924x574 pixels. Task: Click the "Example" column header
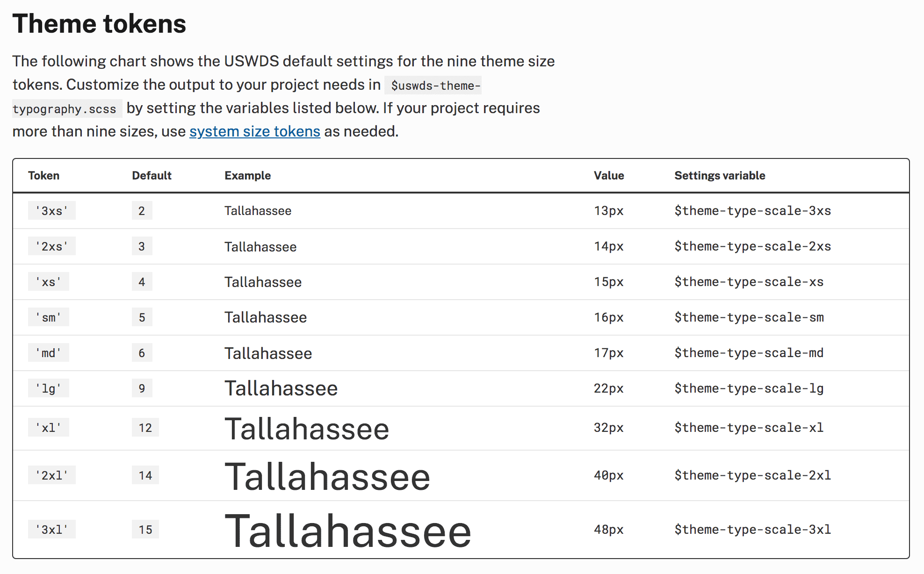coord(247,176)
